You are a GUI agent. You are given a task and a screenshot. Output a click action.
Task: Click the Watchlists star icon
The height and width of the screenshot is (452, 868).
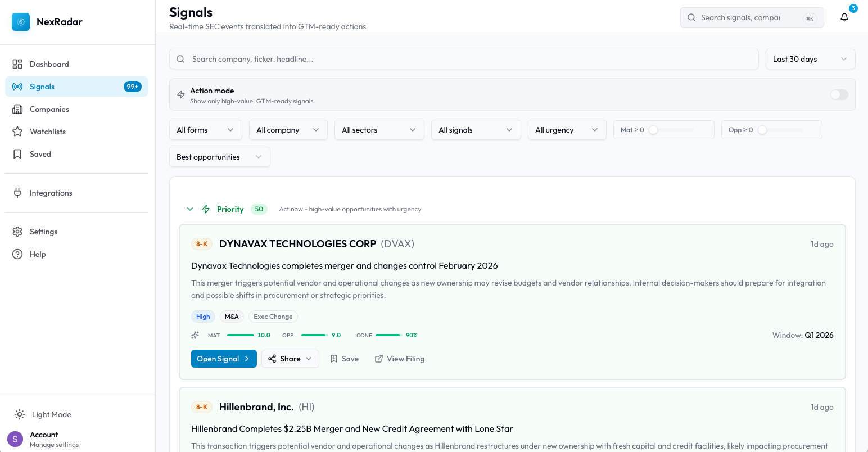(x=17, y=132)
